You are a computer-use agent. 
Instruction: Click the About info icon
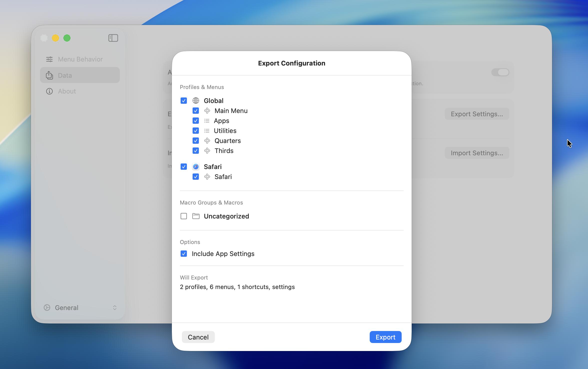(x=49, y=91)
